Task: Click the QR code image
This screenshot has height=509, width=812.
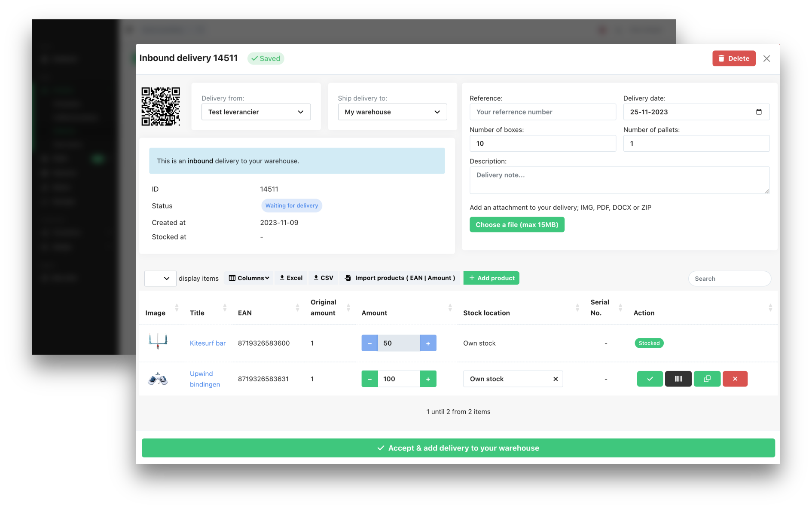Action: point(161,107)
